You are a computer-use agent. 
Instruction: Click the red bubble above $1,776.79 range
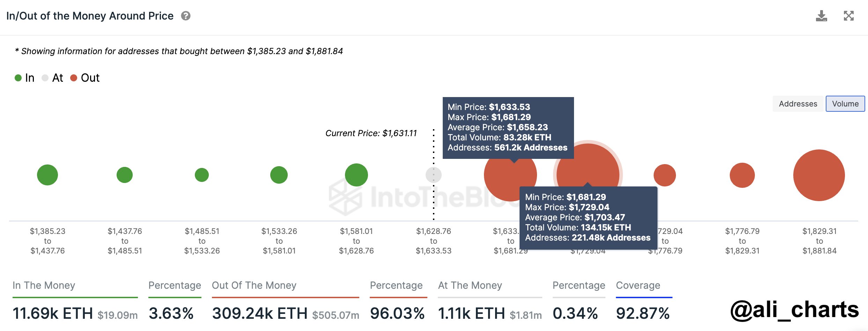[742, 175]
